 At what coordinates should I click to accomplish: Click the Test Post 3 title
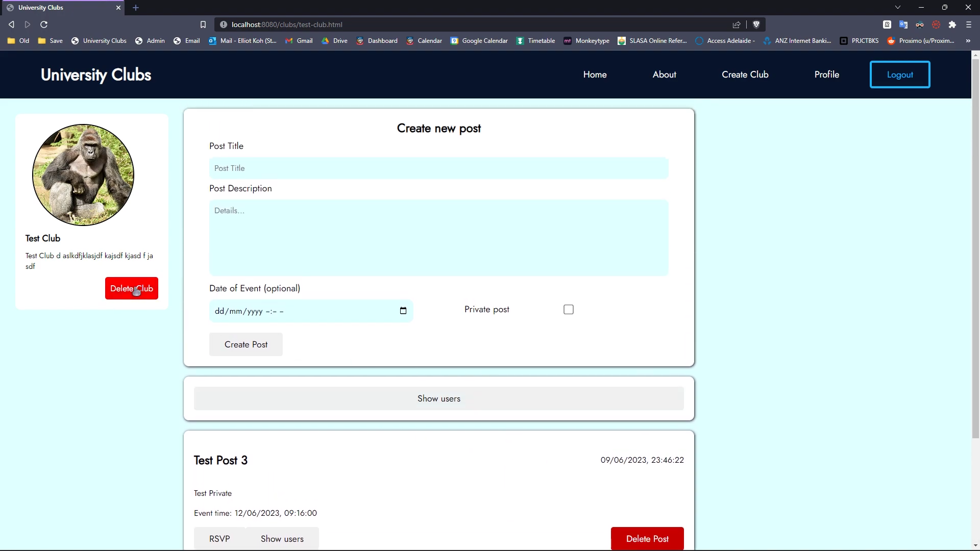pyautogui.click(x=220, y=460)
